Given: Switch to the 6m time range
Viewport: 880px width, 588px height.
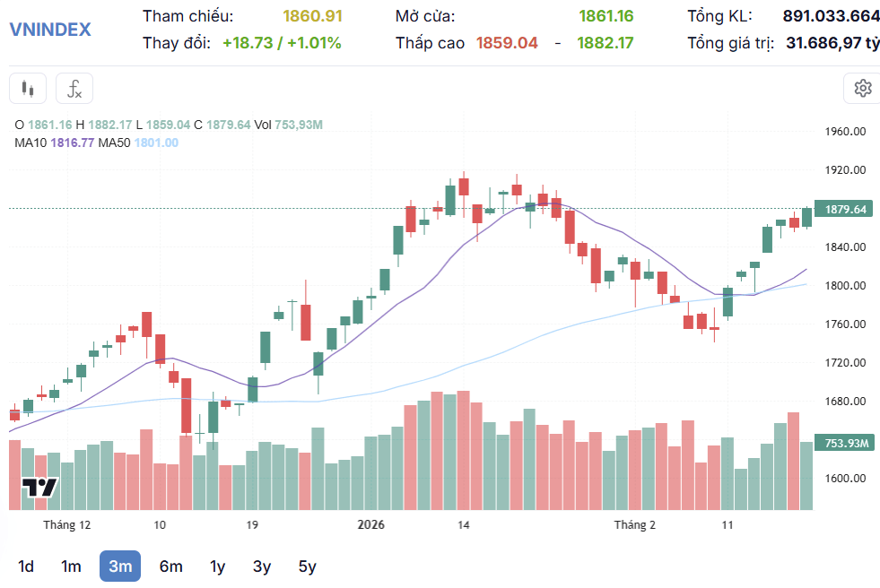Looking at the screenshot, I should pyautogui.click(x=171, y=566).
